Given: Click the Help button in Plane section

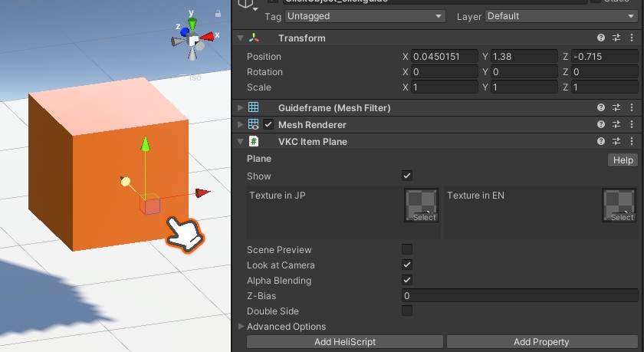Looking at the screenshot, I should pos(623,160).
